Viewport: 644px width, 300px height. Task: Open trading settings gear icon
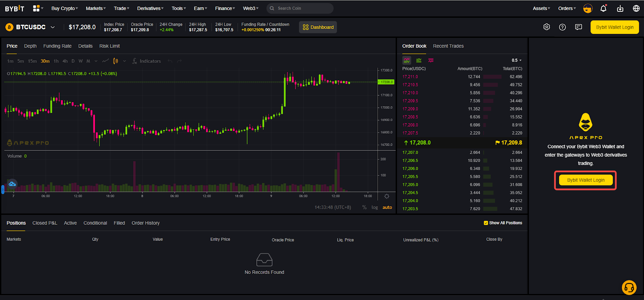coord(547,27)
